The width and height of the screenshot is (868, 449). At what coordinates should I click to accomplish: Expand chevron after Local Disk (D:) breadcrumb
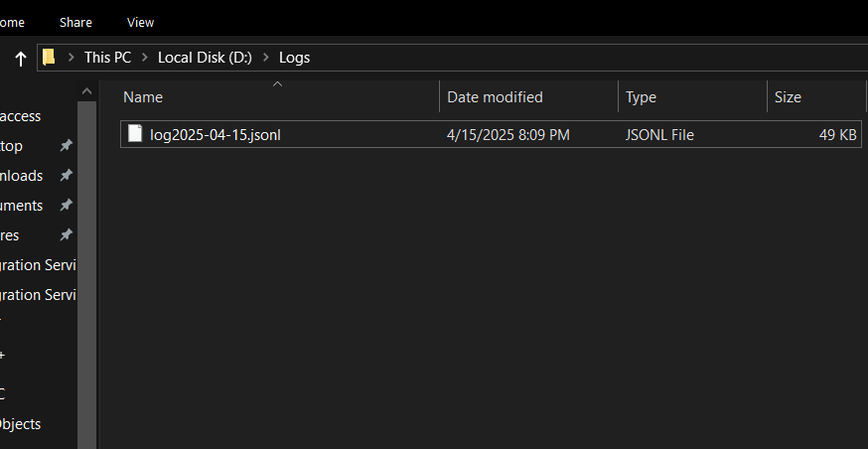(x=265, y=58)
